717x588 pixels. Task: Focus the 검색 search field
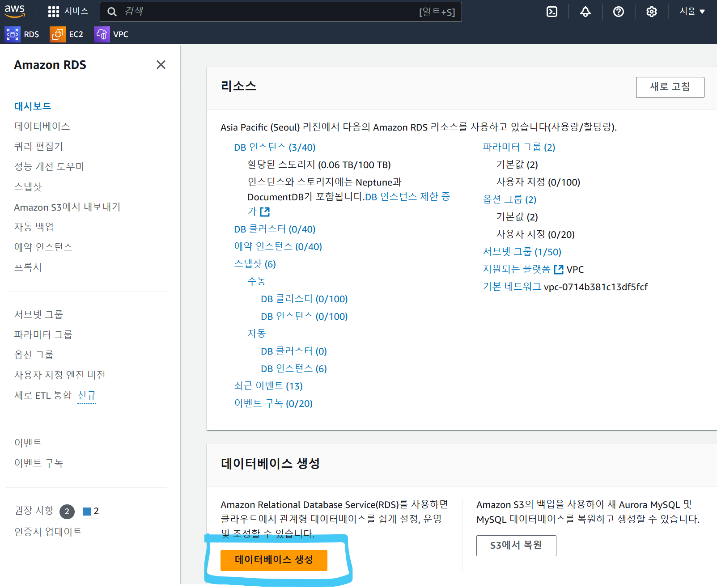coord(281,12)
